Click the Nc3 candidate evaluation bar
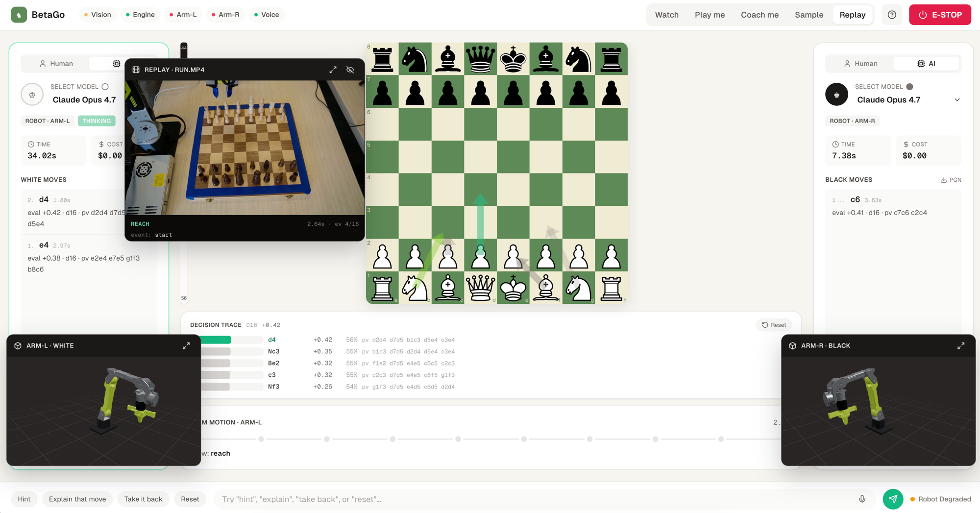Image resolution: width=980 pixels, height=513 pixels. [232, 351]
